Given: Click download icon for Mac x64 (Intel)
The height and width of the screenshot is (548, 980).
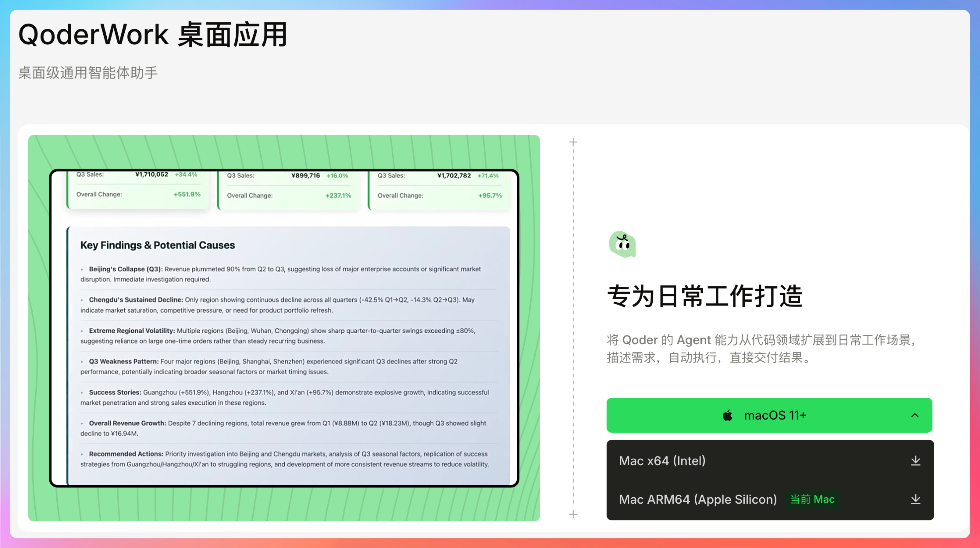Looking at the screenshot, I should [x=915, y=461].
